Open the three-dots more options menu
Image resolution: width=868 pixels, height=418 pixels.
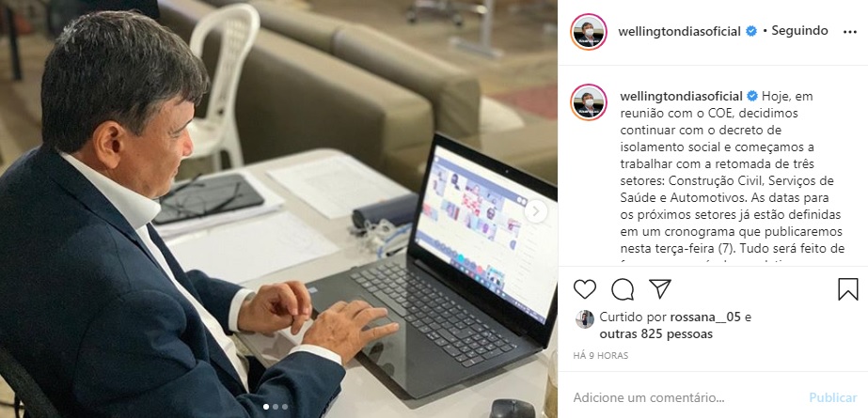tap(850, 32)
